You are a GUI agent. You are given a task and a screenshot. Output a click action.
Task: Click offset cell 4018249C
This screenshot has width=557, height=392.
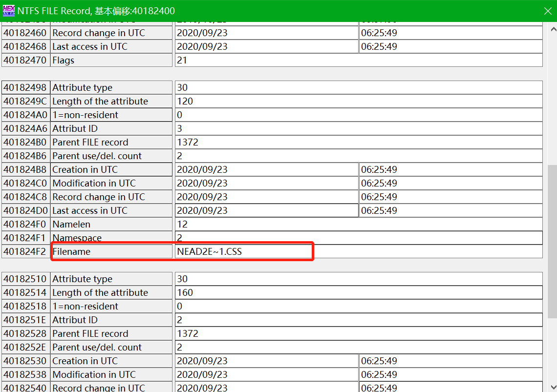(x=25, y=101)
